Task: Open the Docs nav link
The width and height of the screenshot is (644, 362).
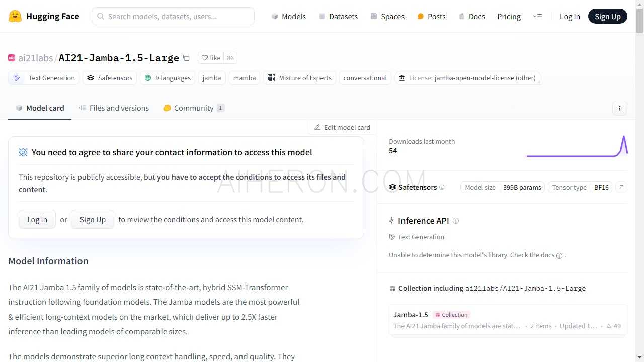Action: point(471,16)
